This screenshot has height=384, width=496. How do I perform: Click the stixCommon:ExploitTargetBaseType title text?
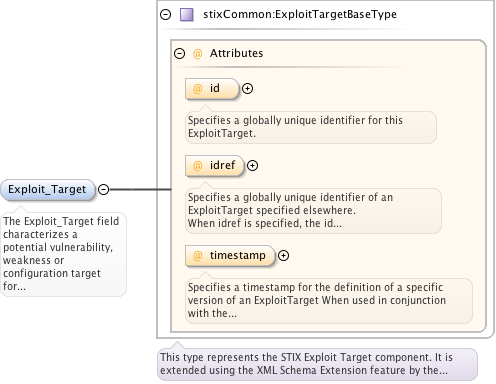pyautogui.click(x=300, y=15)
